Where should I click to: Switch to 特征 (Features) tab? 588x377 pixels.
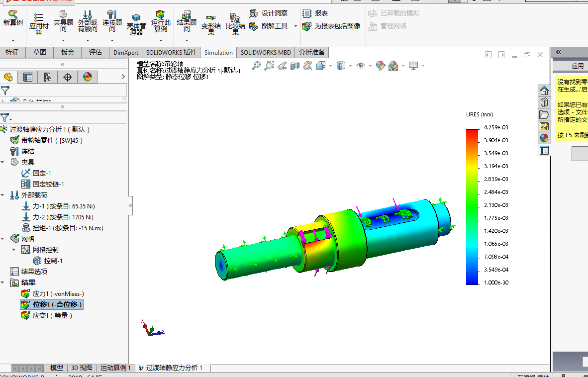point(12,52)
